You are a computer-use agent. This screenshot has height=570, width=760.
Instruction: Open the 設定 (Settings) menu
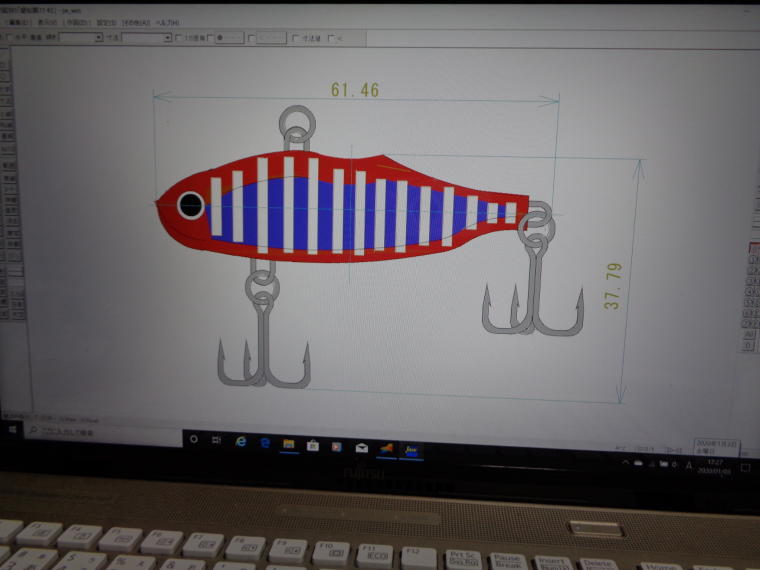tap(106, 22)
